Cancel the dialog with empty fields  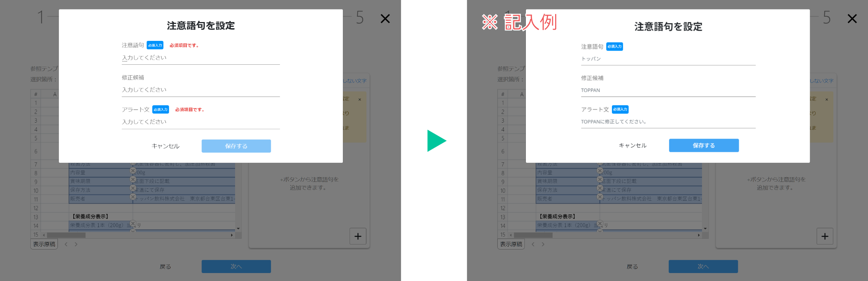(x=165, y=146)
